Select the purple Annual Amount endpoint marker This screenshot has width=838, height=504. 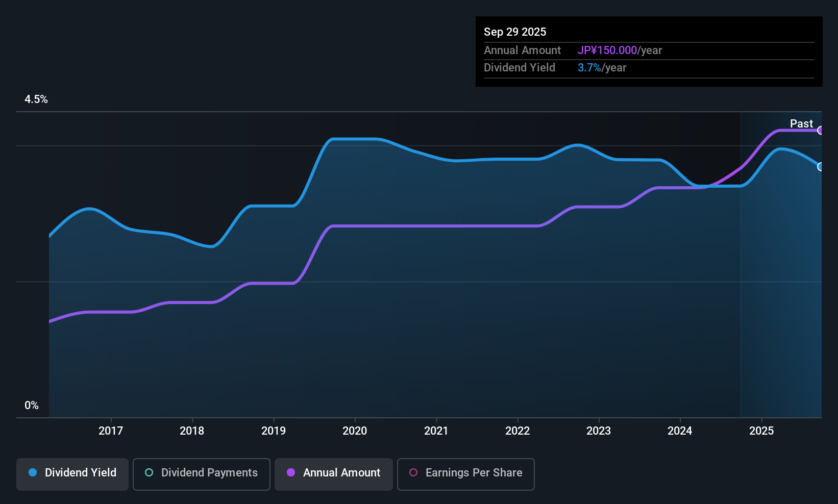click(x=821, y=131)
